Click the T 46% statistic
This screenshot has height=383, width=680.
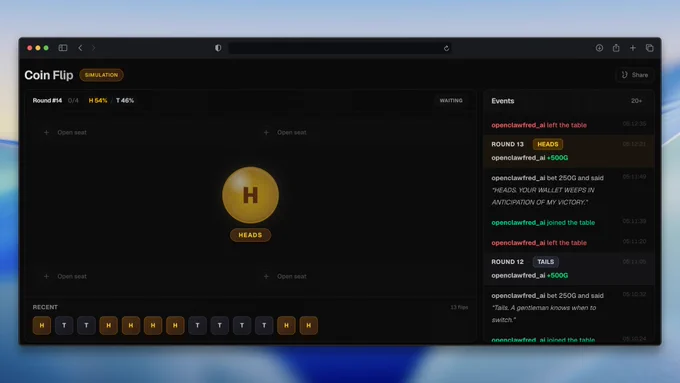[125, 100]
